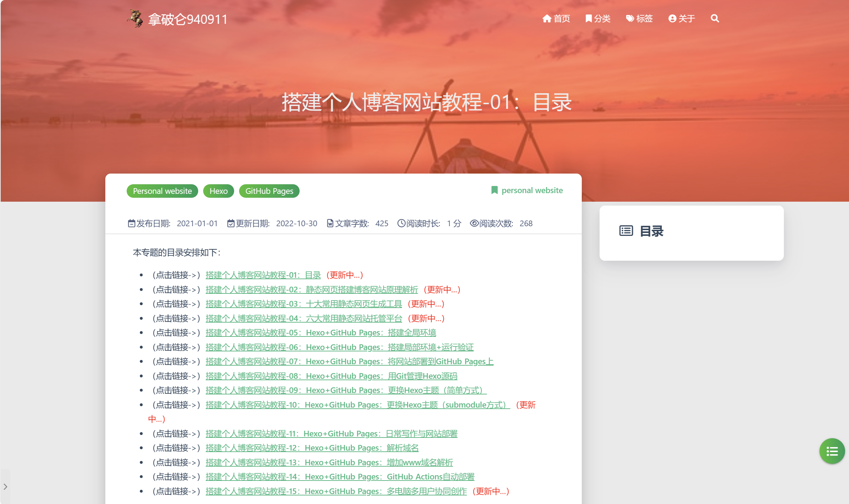849x504 pixels.
Task: Click the clock icon by 阅读时长
Action: coord(401,223)
